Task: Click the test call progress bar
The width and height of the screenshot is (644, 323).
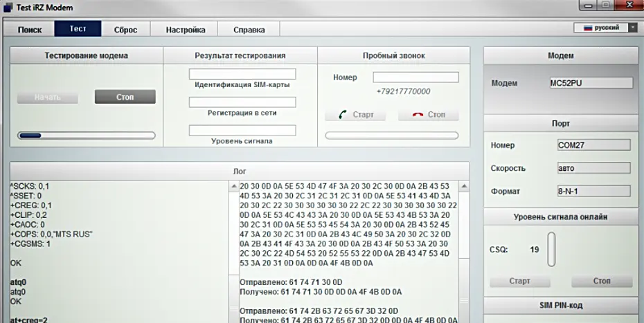Action: (392, 136)
